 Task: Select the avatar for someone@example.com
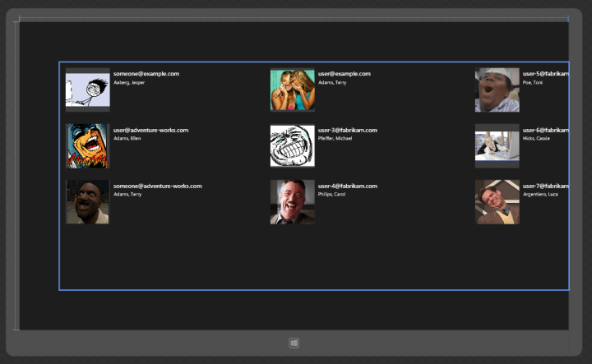87,90
